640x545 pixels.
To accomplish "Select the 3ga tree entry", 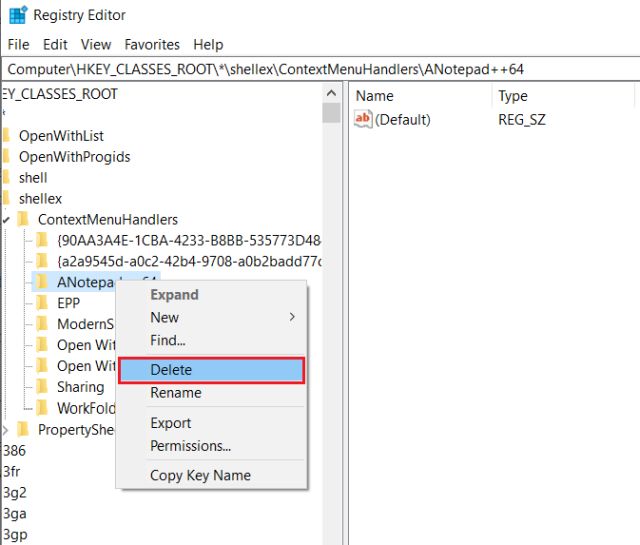I will (x=15, y=514).
